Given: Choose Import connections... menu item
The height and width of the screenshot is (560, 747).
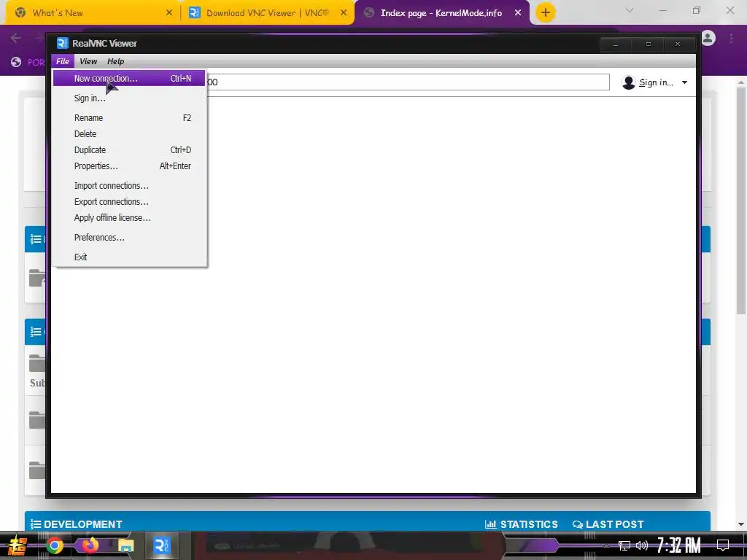Looking at the screenshot, I should click(129, 186).
